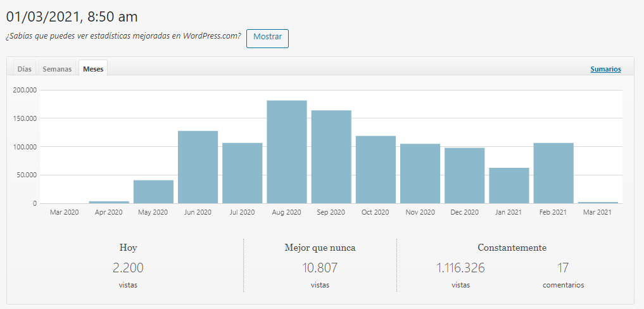This screenshot has height=309, width=644.
Task: Switch to the Días tab
Action: [x=25, y=69]
